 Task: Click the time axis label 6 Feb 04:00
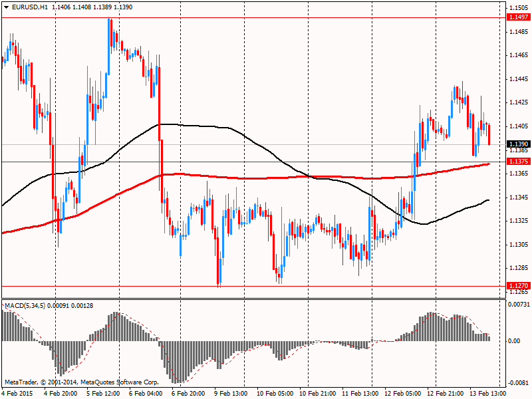(146, 393)
